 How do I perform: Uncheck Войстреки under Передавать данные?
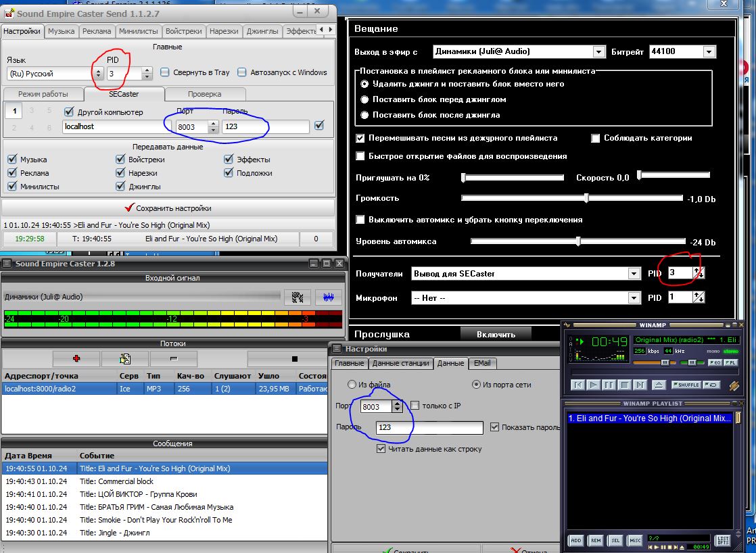[120, 159]
